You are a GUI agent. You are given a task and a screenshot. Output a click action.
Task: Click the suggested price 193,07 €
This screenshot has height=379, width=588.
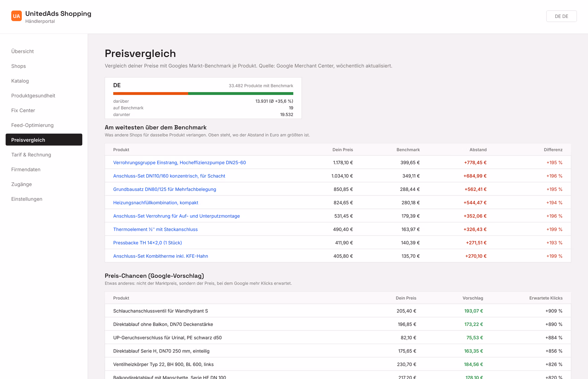pos(473,311)
